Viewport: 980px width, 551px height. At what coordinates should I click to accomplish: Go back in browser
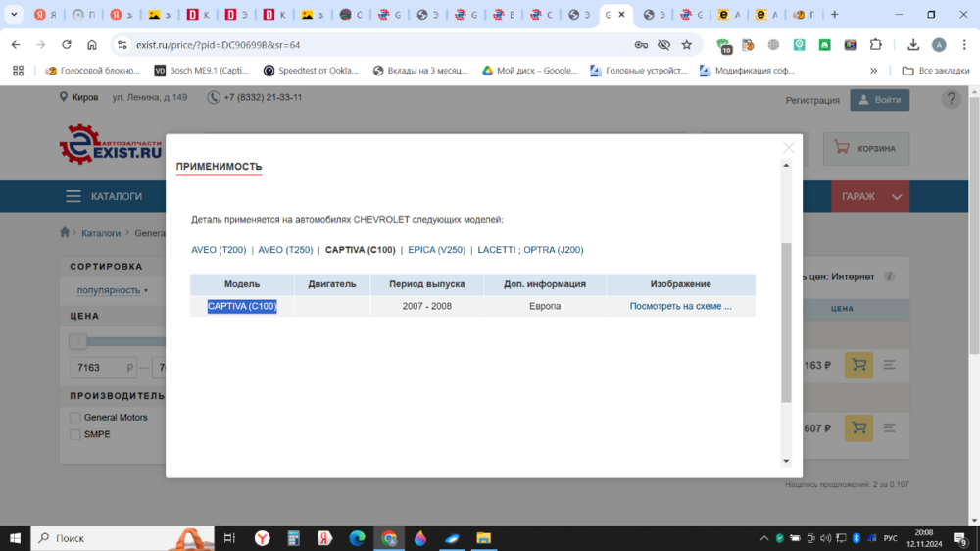16,44
